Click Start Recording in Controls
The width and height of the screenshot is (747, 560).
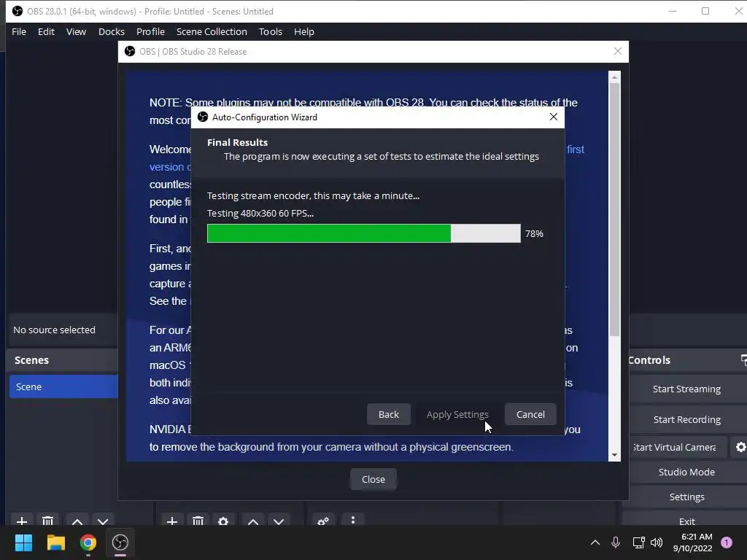pyautogui.click(x=686, y=419)
